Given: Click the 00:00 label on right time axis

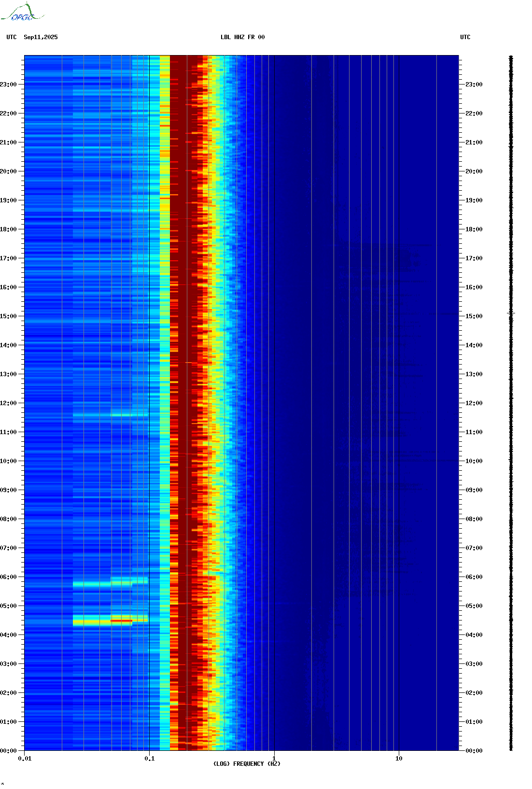Looking at the screenshot, I should 474,751.
